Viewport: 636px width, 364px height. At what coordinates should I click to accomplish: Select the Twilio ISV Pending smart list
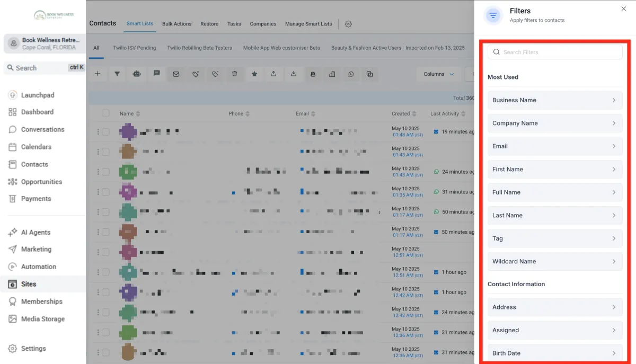135,48
